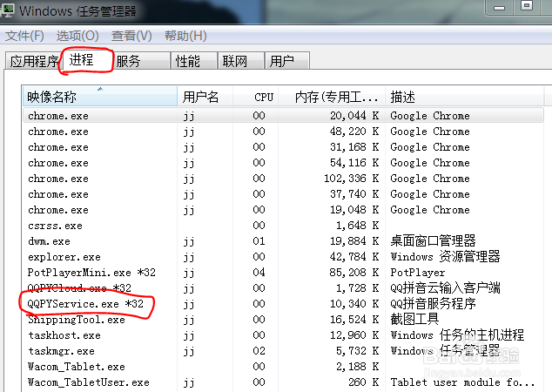Select the SnippingTool.exe process
The width and height of the screenshot is (552, 392).
click(x=283, y=320)
